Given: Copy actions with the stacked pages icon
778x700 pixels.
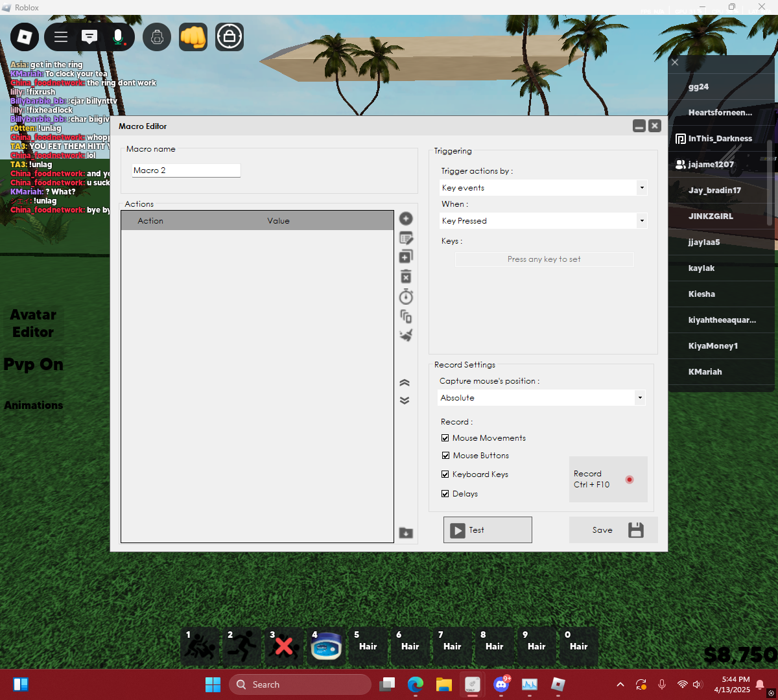Looking at the screenshot, I should tap(406, 316).
